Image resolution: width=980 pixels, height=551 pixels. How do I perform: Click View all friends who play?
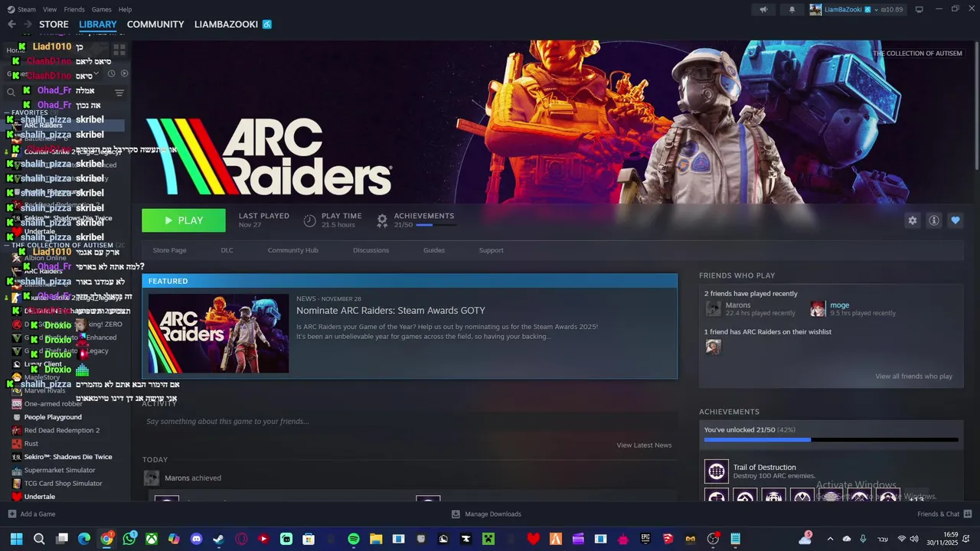913,377
